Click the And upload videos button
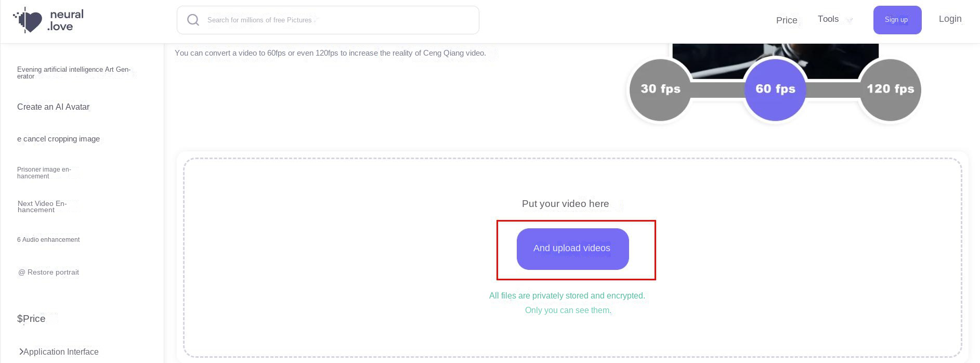The height and width of the screenshot is (363, 980). pyautogui.click(x=572, y=249)
